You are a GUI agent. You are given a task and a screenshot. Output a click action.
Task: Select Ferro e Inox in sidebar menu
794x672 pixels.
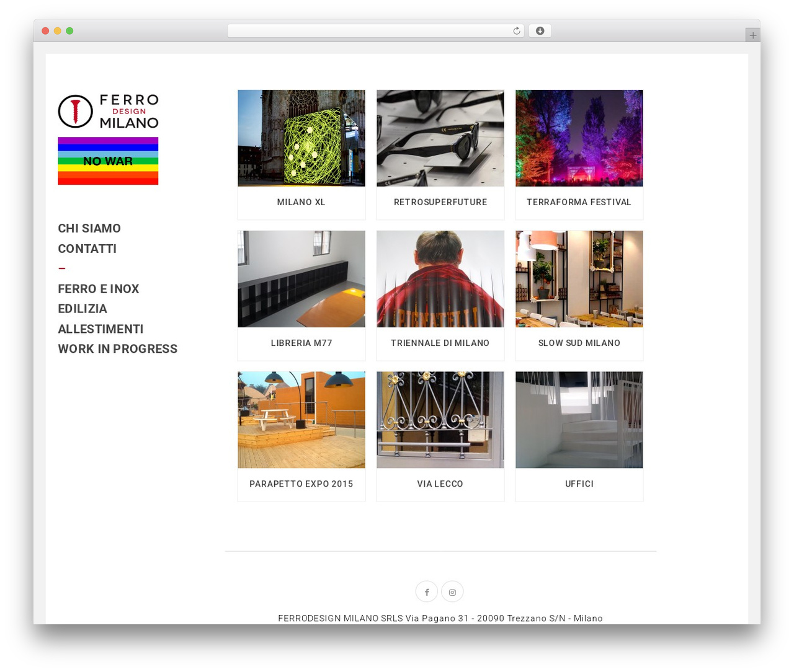(99, 289)
